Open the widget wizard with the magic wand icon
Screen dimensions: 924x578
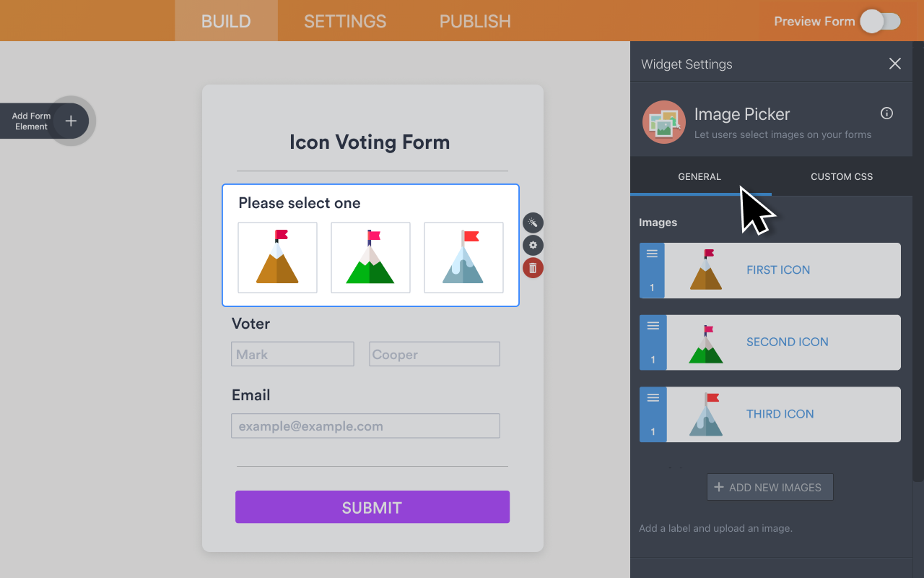pyautogui.click(x=532, y=223)
